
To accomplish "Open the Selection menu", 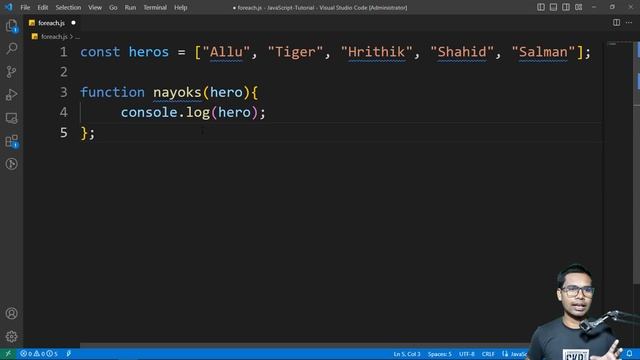I will point(68,7).
